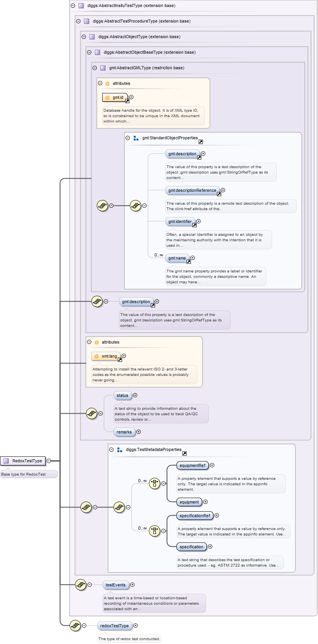The image size is (318, 644).
Task: Collapse the diggs:AbstractTestProcedureType section
Action: [x=78, y=21]
